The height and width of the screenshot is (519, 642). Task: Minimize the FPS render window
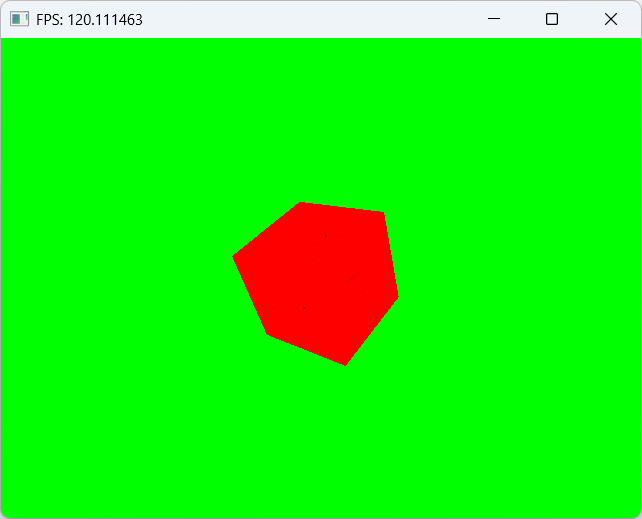click(x=492, y=19)
